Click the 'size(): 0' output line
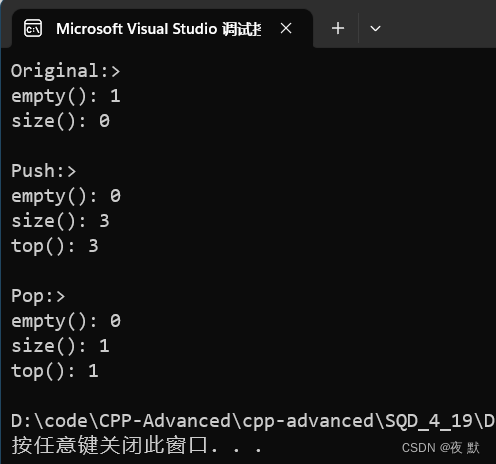 point(60,121)
